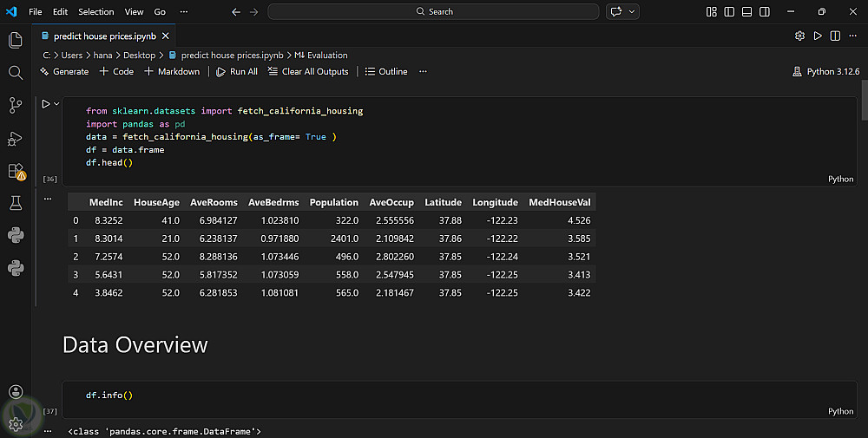Click the search command center box
Screen dimensions: 868x438
pos(433,12)
